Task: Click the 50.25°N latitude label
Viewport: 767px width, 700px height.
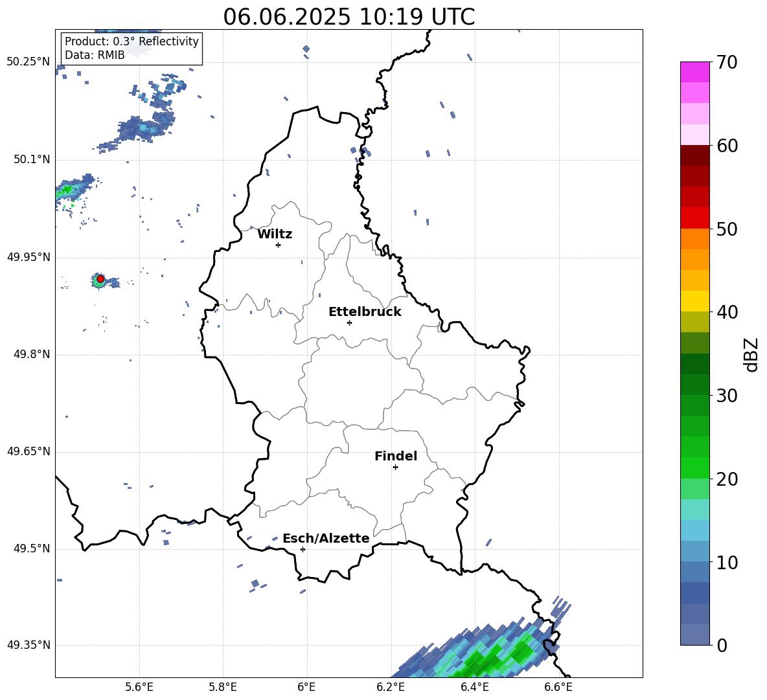Action: (x=29, y=62)
